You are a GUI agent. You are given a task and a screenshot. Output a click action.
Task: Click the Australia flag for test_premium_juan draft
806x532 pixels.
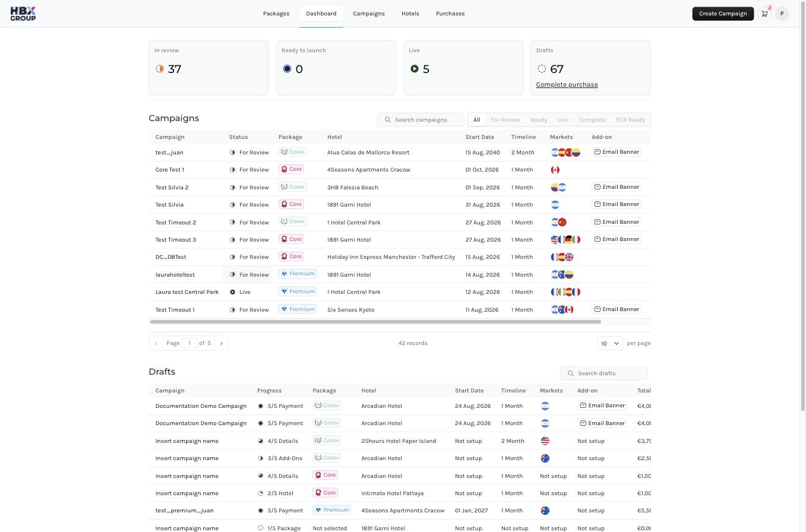point(545,511)
